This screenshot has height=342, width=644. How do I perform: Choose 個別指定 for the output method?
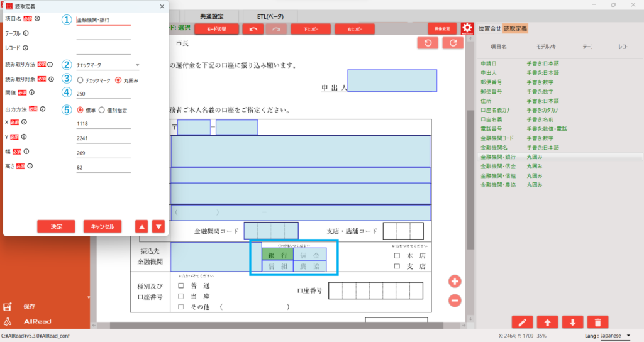pyautogui.click(x=102, y=110)
